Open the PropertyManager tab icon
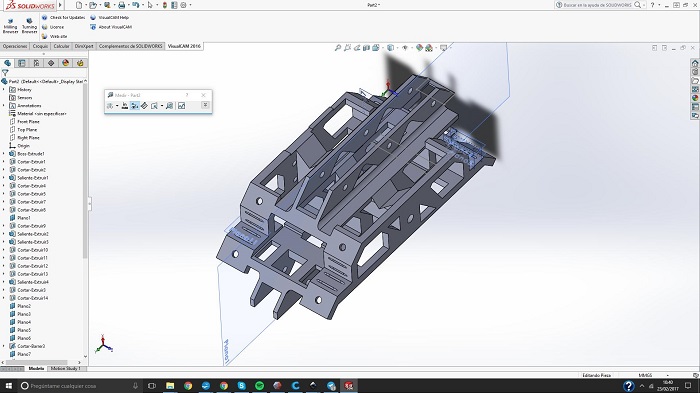The height and width of the screenshot is (393, 700). pyautogui.click(x=21, y=63)
